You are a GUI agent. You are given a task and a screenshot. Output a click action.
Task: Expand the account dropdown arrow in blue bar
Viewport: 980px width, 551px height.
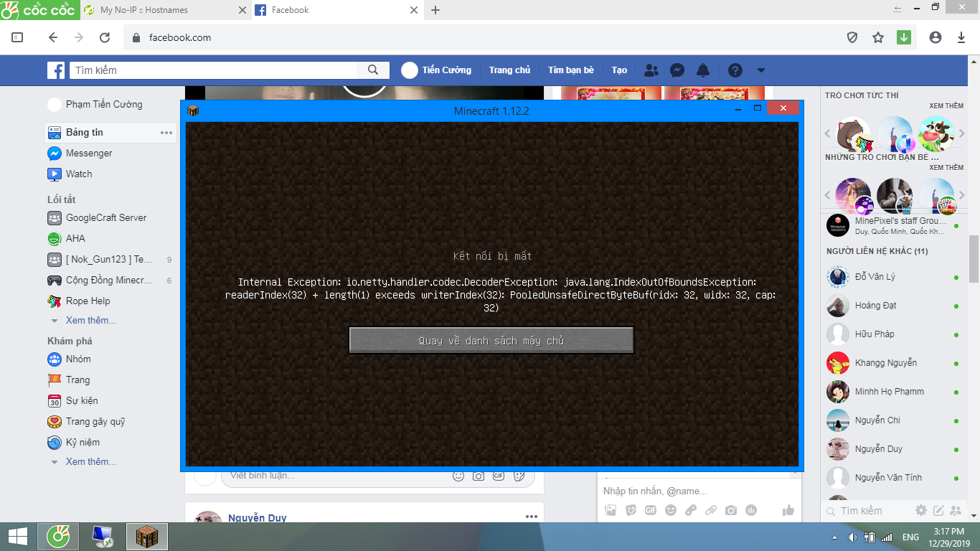[761, 70]
